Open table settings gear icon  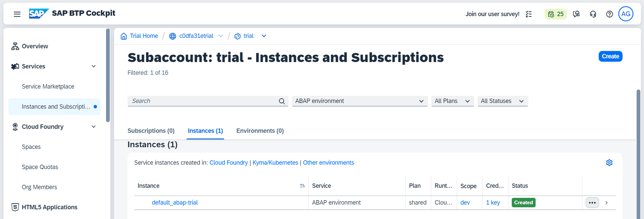click(x=609, y=163)
